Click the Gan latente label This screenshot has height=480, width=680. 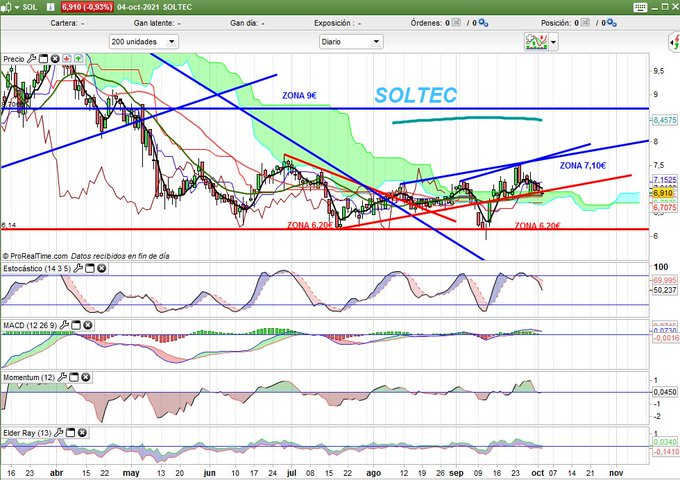154,23
